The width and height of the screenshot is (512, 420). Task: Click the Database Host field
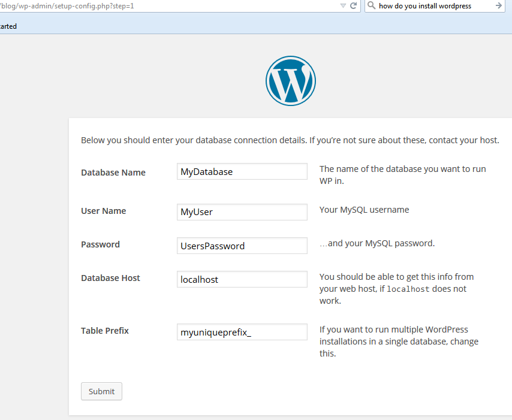pos(242,279)
